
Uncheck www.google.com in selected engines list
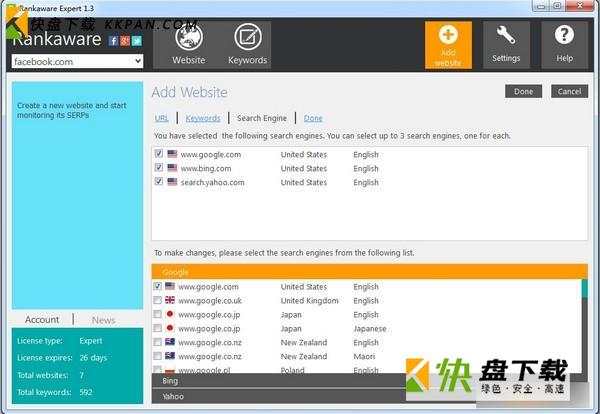pyautogui.click(x=159, y=153)
